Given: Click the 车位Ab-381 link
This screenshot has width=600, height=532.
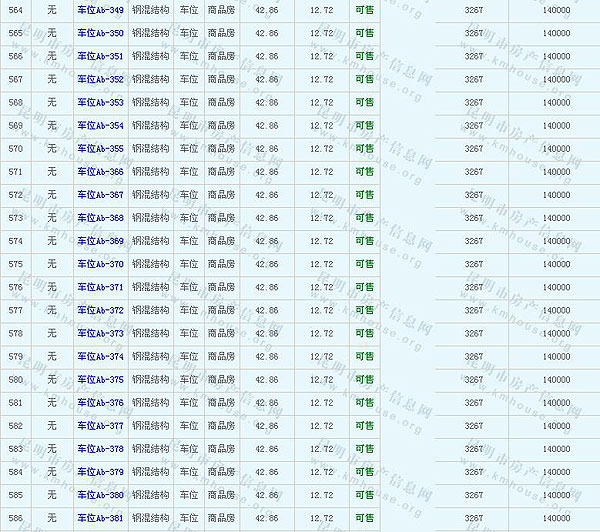Looking at the screenshot, I should pyautogui.click(x=100, y=518).
